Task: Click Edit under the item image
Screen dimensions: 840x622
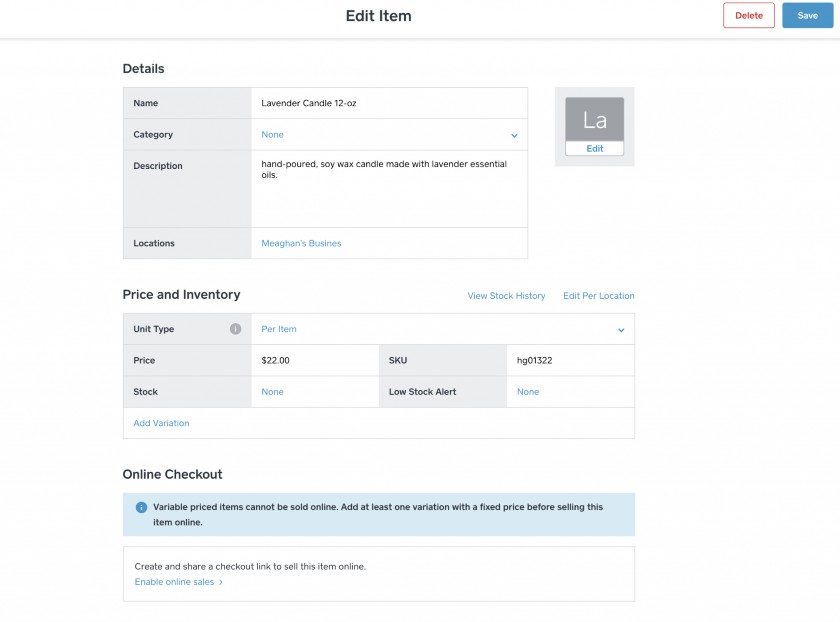Action: coord(594,148)
